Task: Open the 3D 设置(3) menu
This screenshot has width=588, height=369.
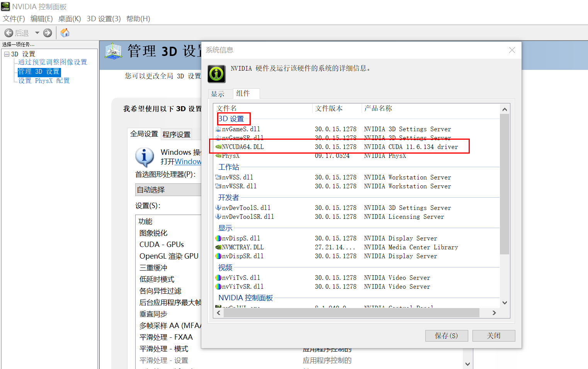Action: coord(104,19)
